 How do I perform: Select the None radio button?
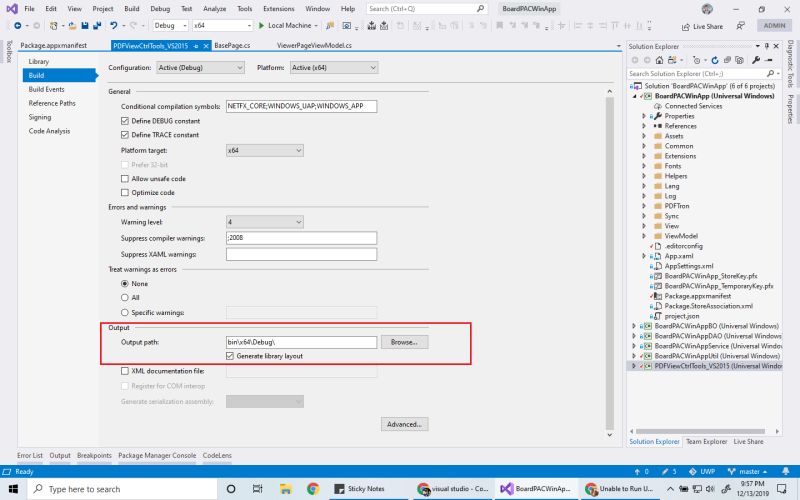[124, 284]
